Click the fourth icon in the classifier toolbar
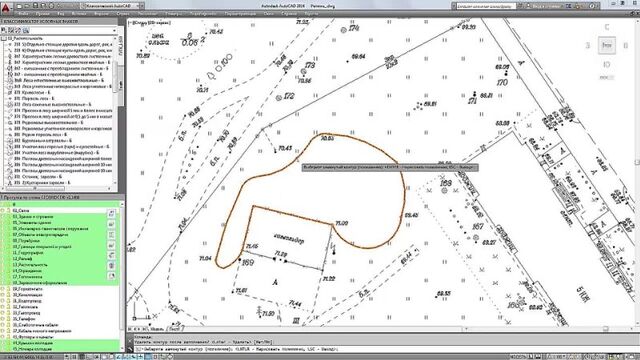Screen dimensions: 640x360 click(26, 30)
